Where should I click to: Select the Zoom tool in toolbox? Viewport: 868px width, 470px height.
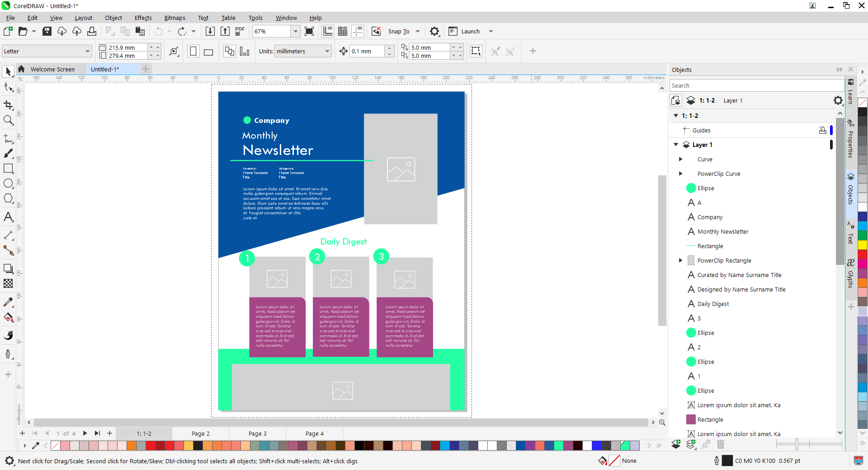pos(8,120)
